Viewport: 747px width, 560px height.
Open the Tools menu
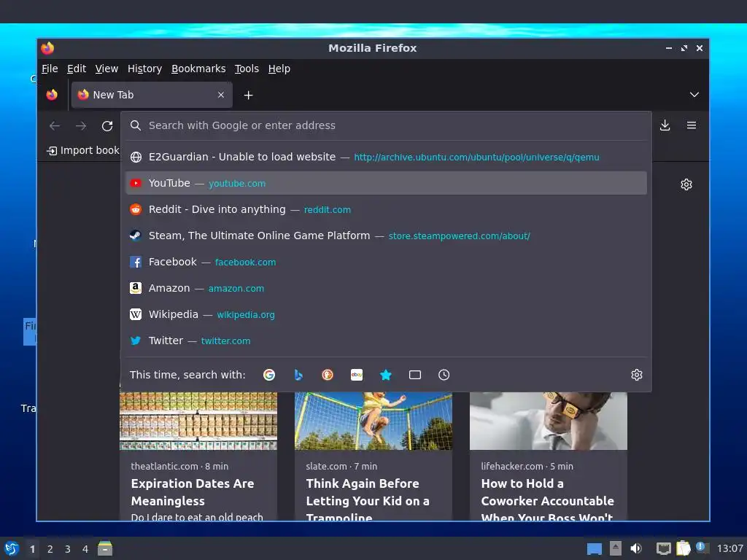[x=247, y=69]
